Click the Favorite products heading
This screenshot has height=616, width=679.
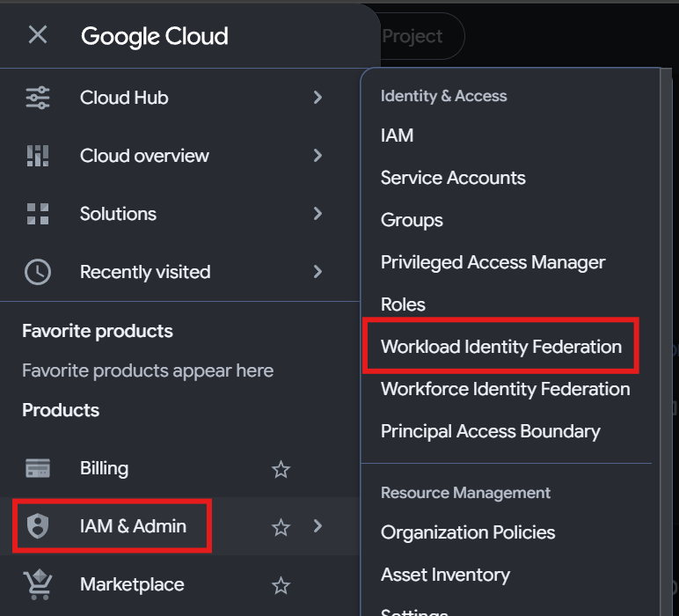98,331
